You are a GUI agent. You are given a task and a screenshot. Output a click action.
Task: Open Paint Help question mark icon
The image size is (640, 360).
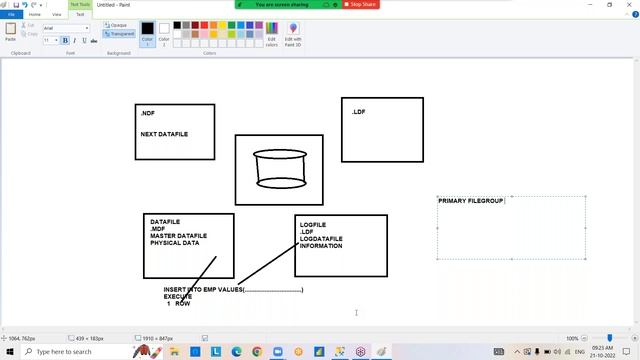[x=635, y=14]
